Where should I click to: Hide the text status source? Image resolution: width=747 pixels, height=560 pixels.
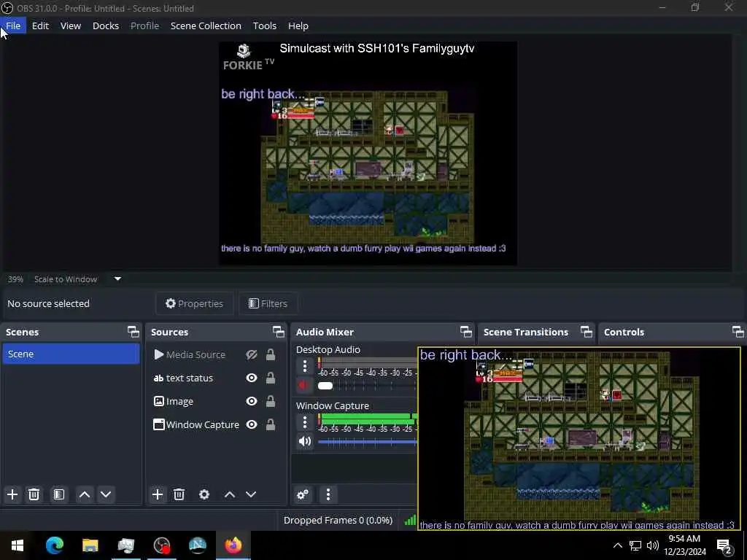point(252,378)
